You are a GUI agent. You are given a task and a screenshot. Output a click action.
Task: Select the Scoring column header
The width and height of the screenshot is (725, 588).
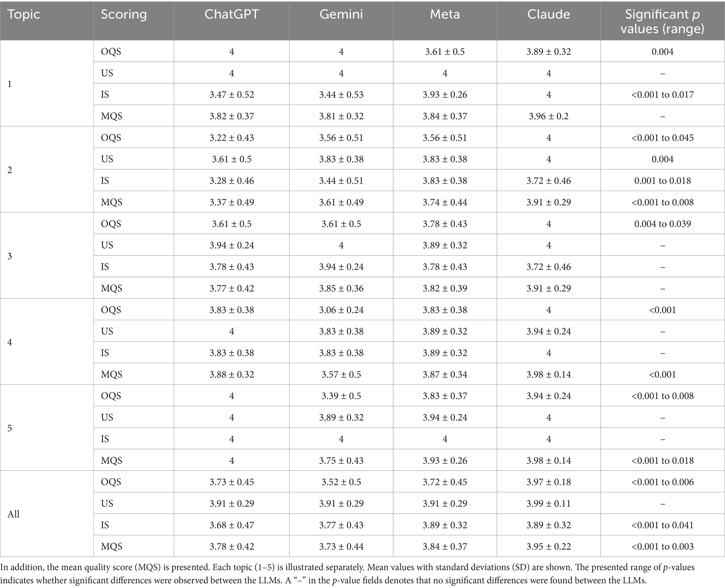pyautogui.click(x=124, y=14)
